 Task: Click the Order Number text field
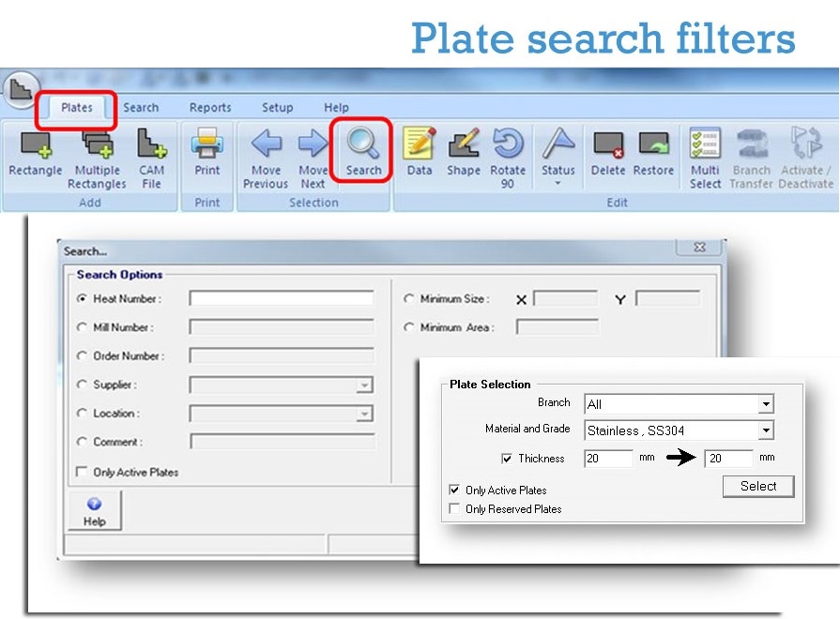(x=282, y=355)
